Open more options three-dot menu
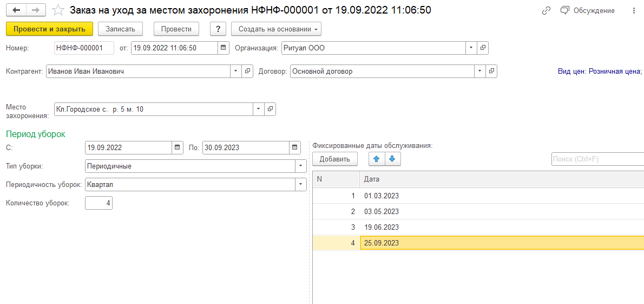 point(634,11)
